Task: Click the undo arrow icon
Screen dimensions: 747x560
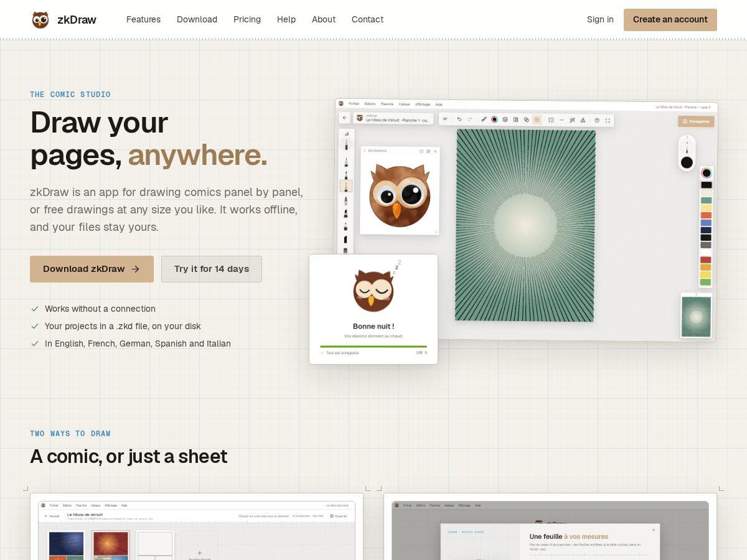Action: 459,119
